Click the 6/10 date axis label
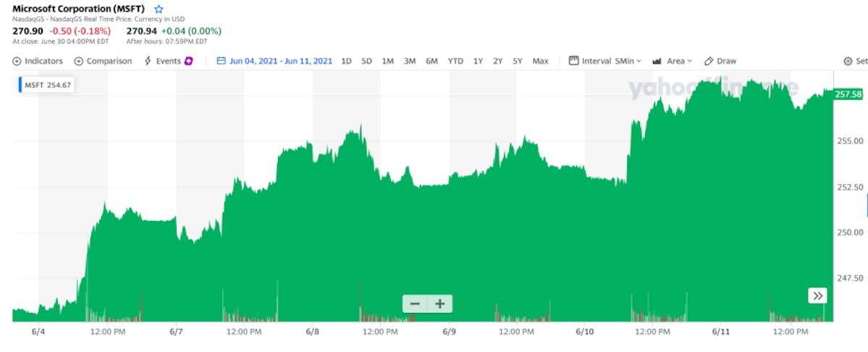The width and height of the screenshot is (868, 352). tap(584, 332)
